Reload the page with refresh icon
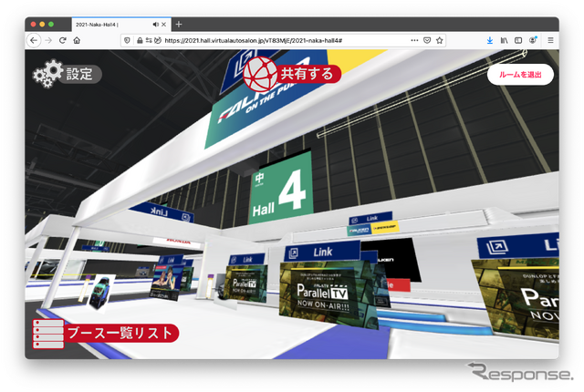Viewport: 584px width, 392px height. (63, 40)
